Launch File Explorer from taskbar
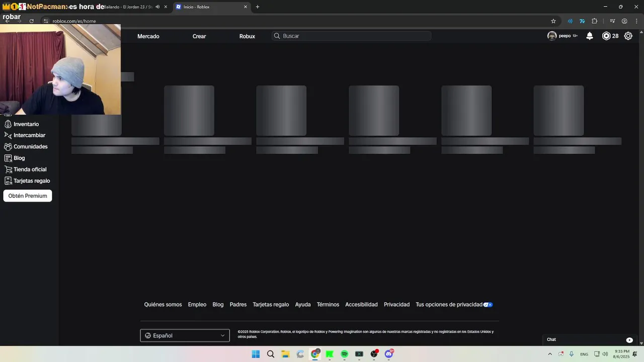This screenshot has width=644, height=362. point(285,354)
